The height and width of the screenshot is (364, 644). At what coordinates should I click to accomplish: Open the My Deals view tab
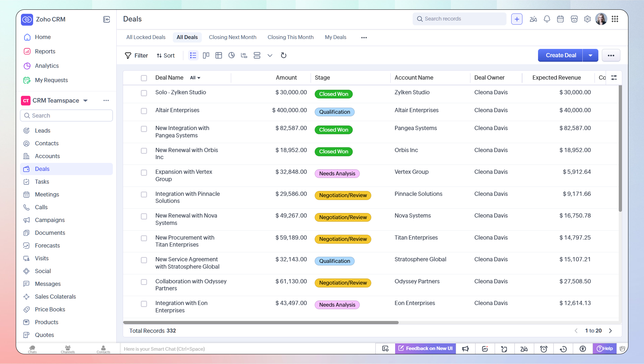click(335, 37)
